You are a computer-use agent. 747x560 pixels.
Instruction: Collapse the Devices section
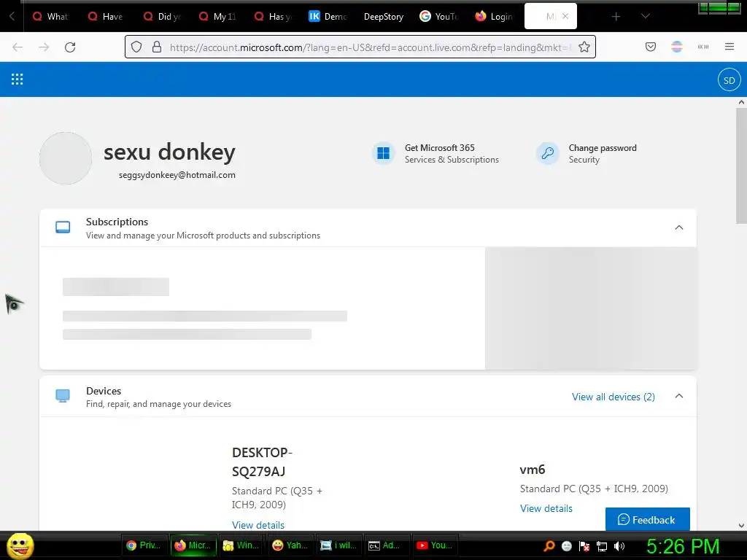pyautogui.click(x=679, y=396)
